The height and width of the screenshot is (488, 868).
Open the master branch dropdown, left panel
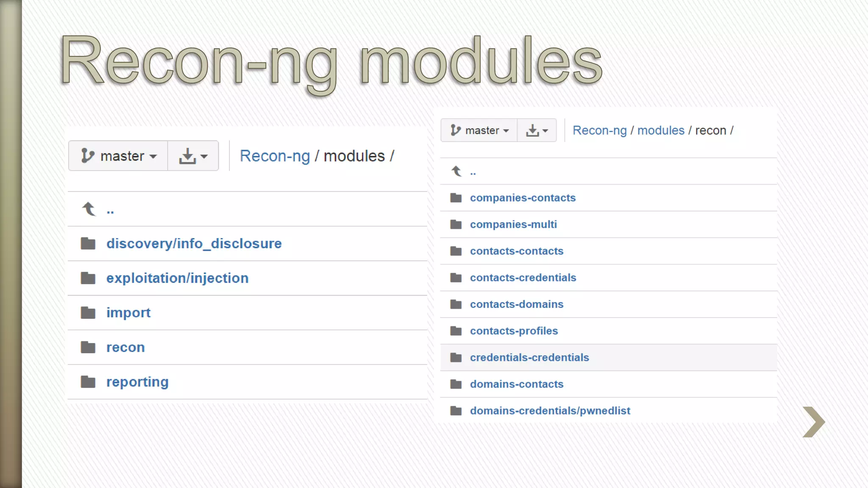118,156
